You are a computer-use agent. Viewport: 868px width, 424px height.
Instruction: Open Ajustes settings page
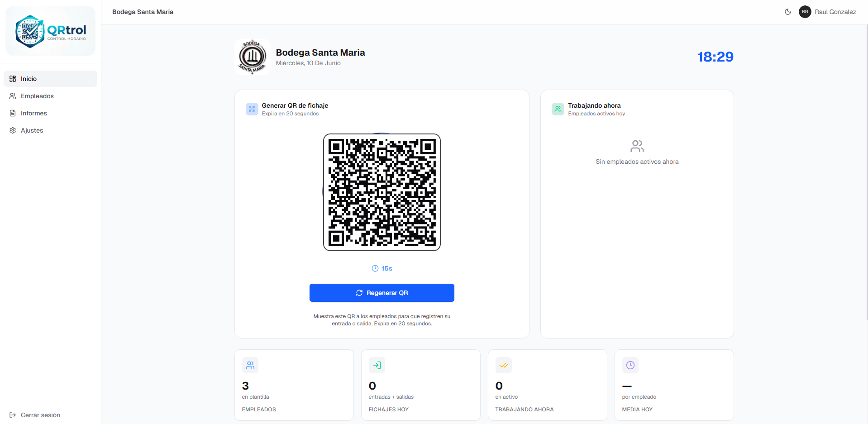tap(50, 130)
